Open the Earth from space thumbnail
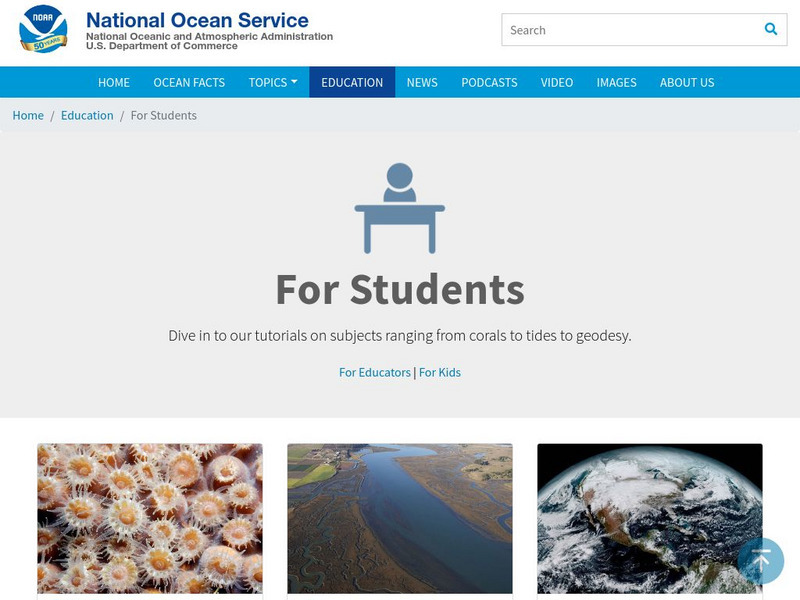This screenshot has width=800, height=600. coord(650,518)
